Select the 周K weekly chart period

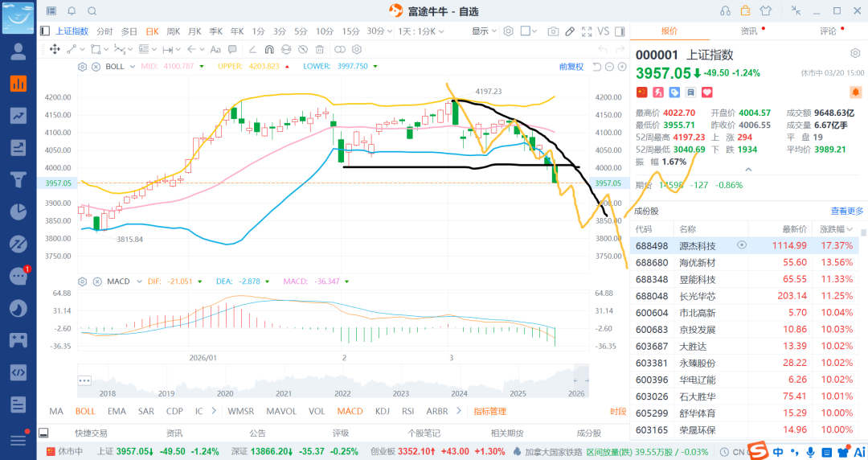coord(174,31)
